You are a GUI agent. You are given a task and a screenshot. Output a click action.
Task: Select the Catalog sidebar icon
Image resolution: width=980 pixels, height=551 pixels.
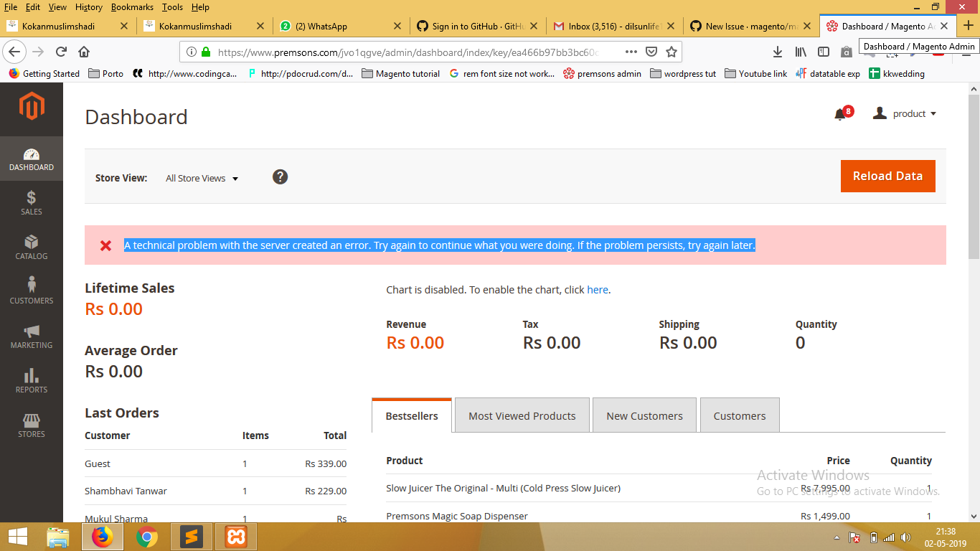click(32, 247)
